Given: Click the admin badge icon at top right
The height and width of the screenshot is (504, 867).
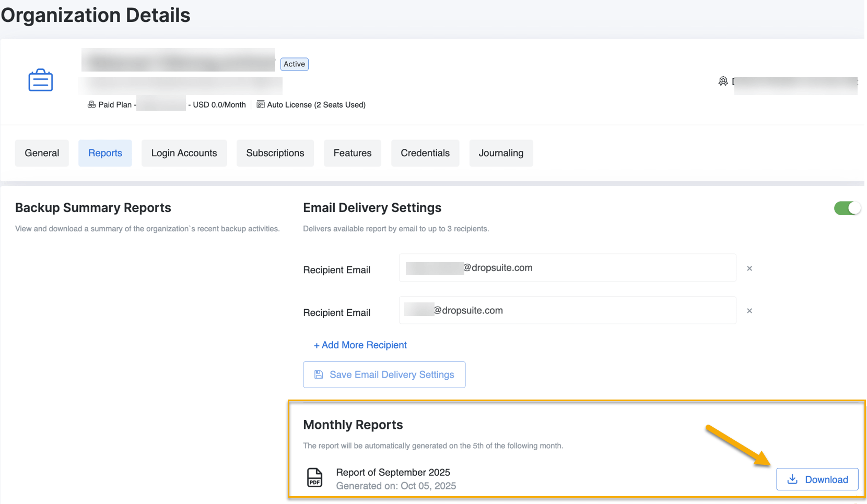Looking at the screenshot, I should click(x=723, y=81).
